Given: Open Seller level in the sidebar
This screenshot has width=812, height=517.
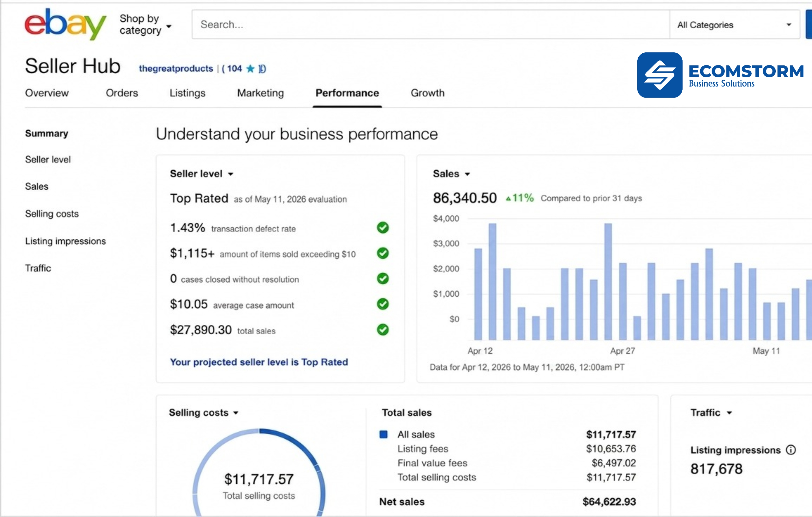Looking at the screenshot, I should point(48,159).
